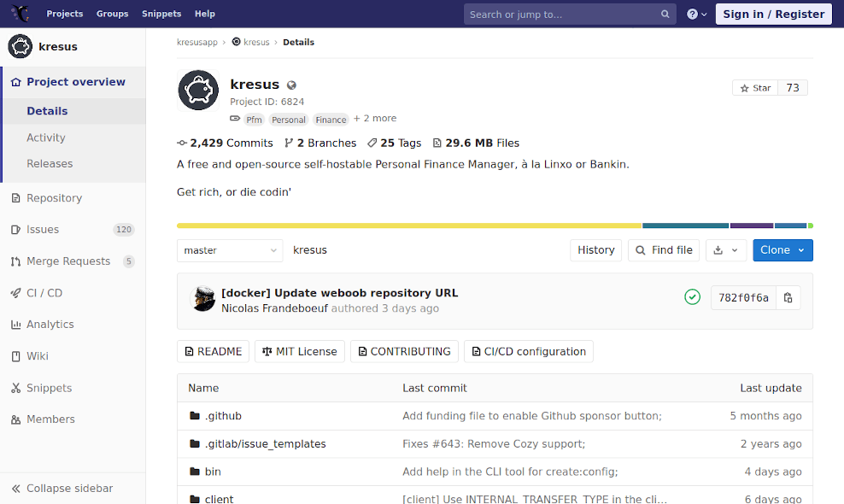
Task: Click the yellow segment of the language bar
Action: [x=409, y=226]
